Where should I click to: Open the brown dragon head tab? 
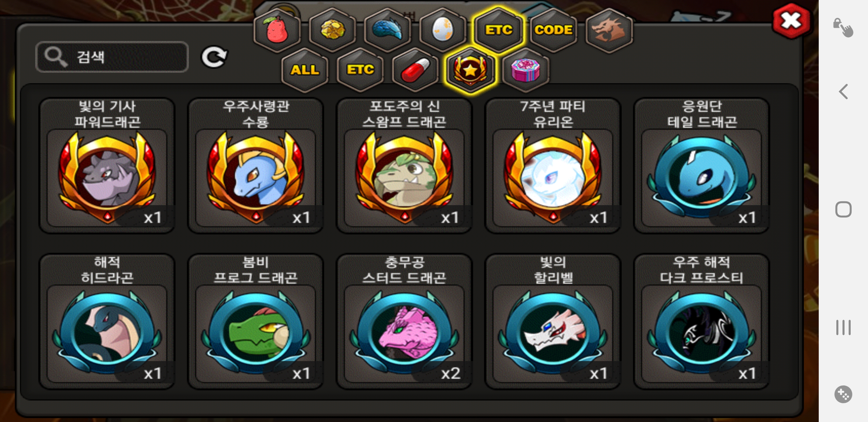pyautogui.click(x=608, y=30)
